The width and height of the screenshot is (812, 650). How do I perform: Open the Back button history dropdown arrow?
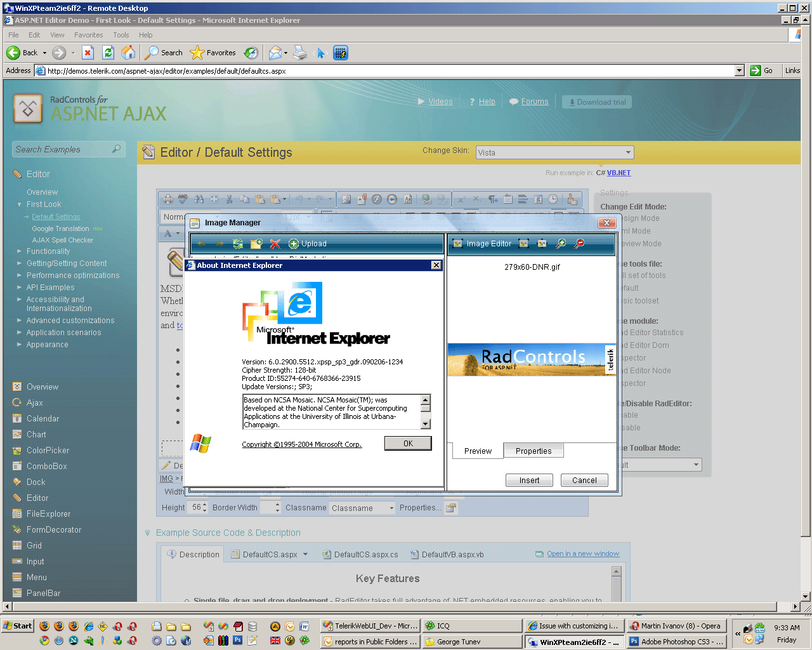[x=44, y=53]
